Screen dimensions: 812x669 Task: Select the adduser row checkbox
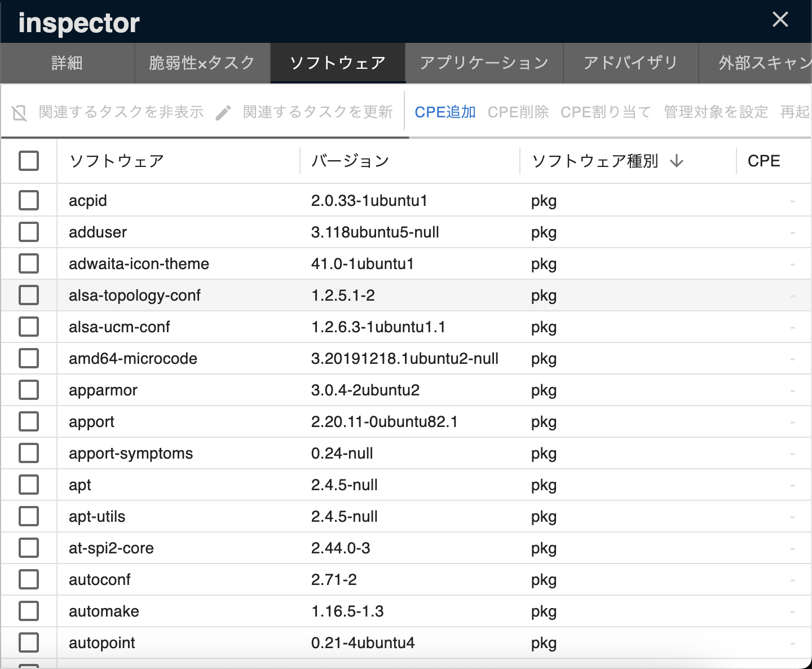(x=29, y=232)
